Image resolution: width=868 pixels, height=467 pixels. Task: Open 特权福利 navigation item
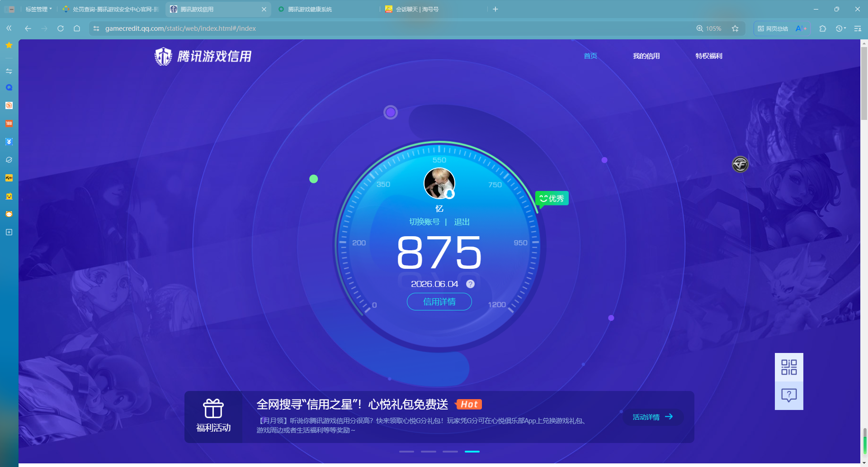[709, 56]
